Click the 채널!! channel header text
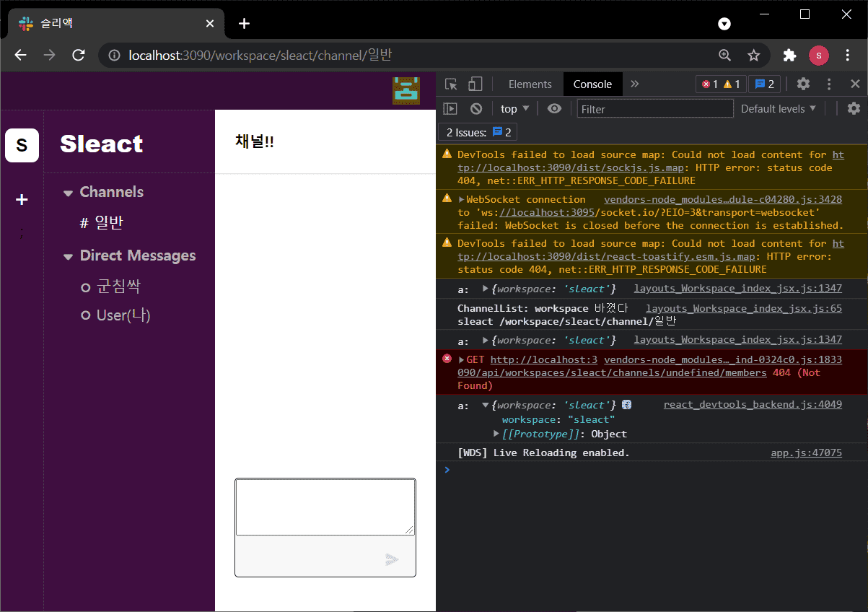Viewport: 868px width, 612px height. pos(255,141)
